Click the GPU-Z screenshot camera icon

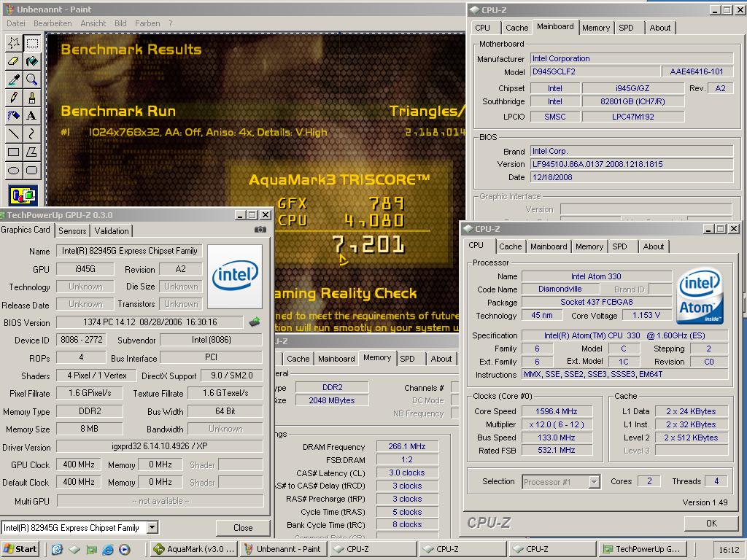pos(260,230)
